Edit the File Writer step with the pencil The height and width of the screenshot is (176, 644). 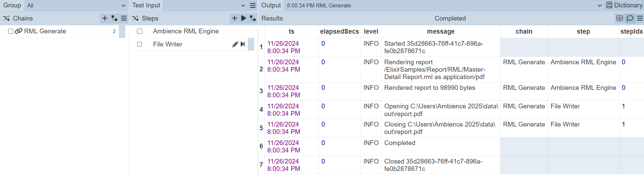pos(235,44)
